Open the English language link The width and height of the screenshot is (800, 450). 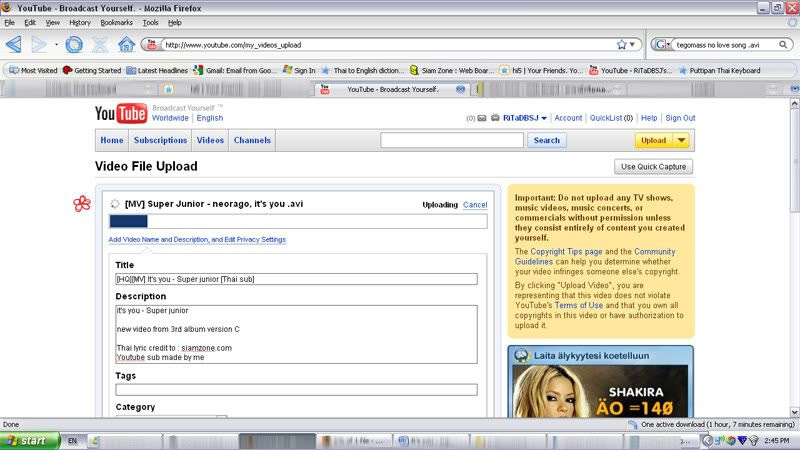(x=210, y=118)
